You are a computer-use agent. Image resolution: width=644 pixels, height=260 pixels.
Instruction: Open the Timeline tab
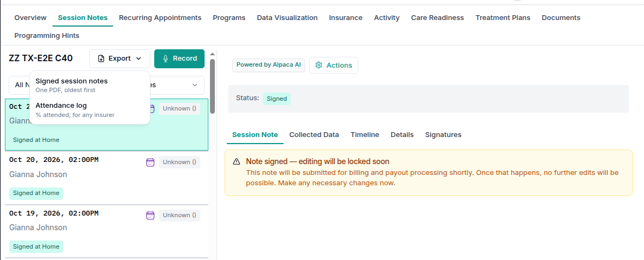[x=365, y=134]
